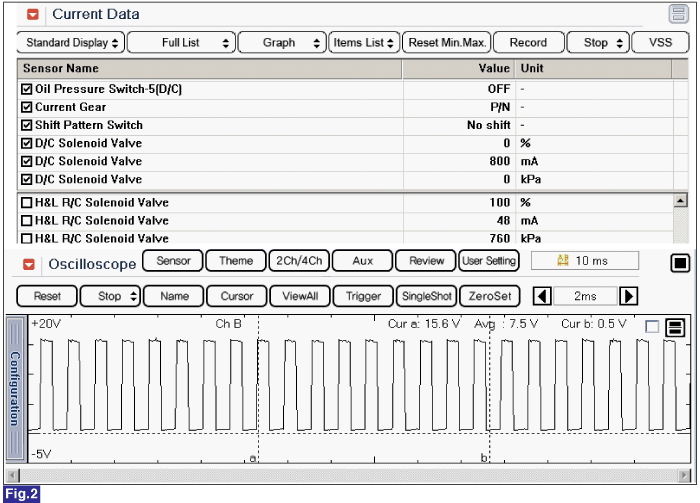The image size is (700, 503).
Task: Uncheck D/C Solenoid Valve percent row
Action: click(27, 143)
